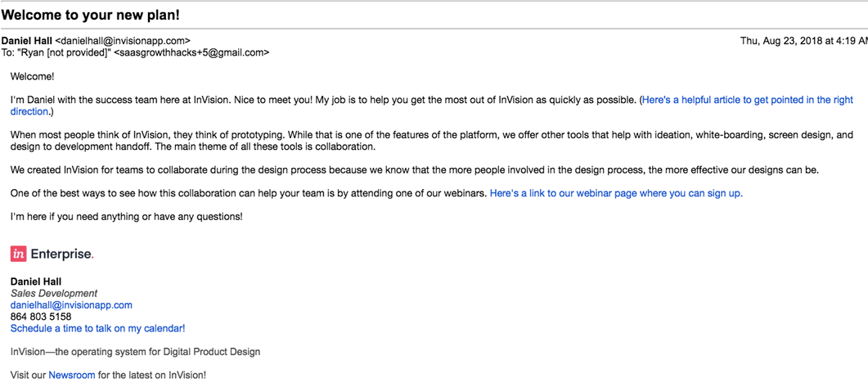Click the Thu, Aug 23, 2018 timestamp
The image size is (868, 392).
pos(804,40)
